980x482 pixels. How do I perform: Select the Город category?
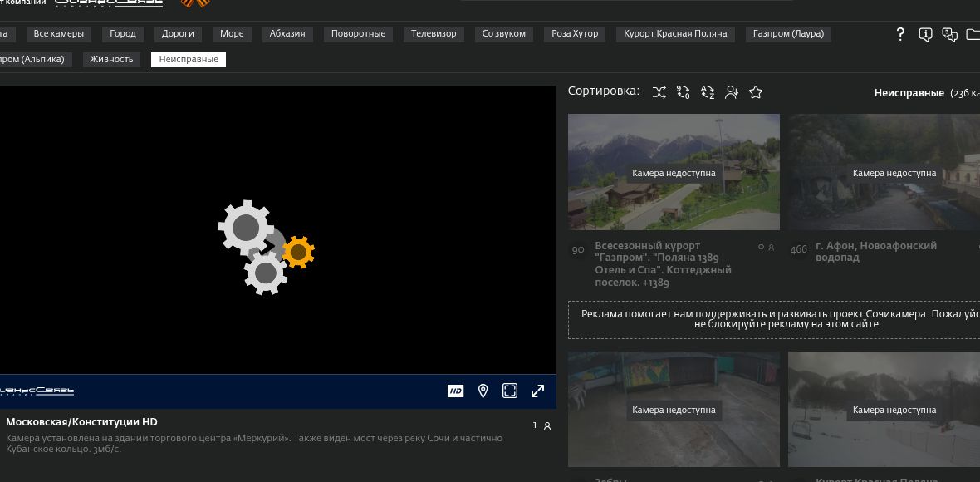pos(123,34)
